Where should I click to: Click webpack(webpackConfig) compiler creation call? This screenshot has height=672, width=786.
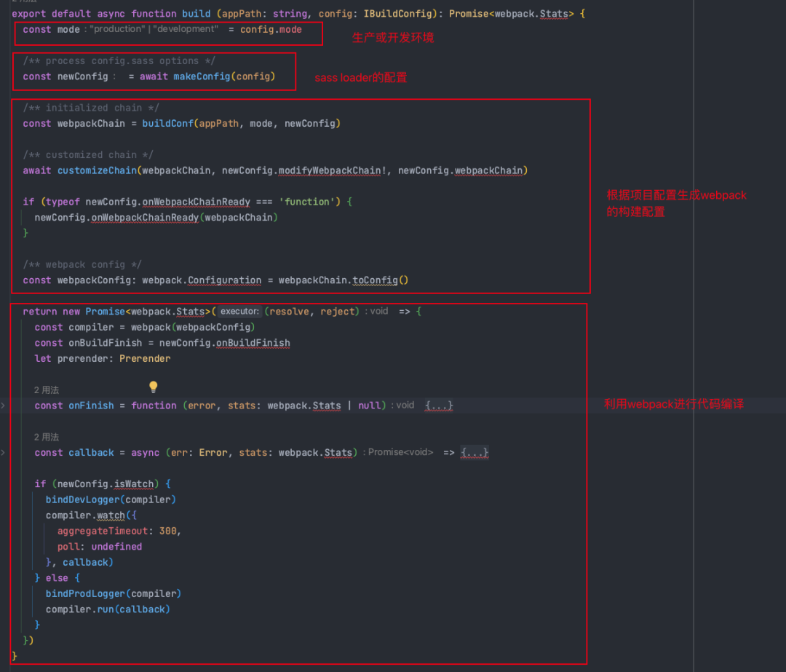[193, 327]
